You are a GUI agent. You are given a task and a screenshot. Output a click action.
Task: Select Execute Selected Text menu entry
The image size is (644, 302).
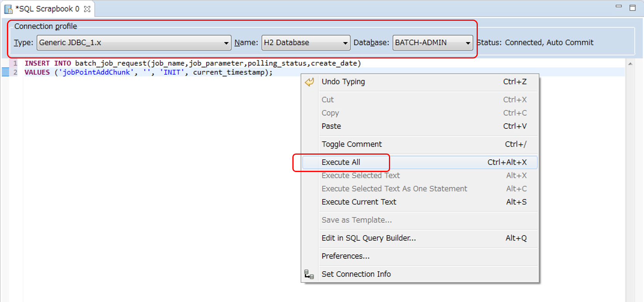420,175
